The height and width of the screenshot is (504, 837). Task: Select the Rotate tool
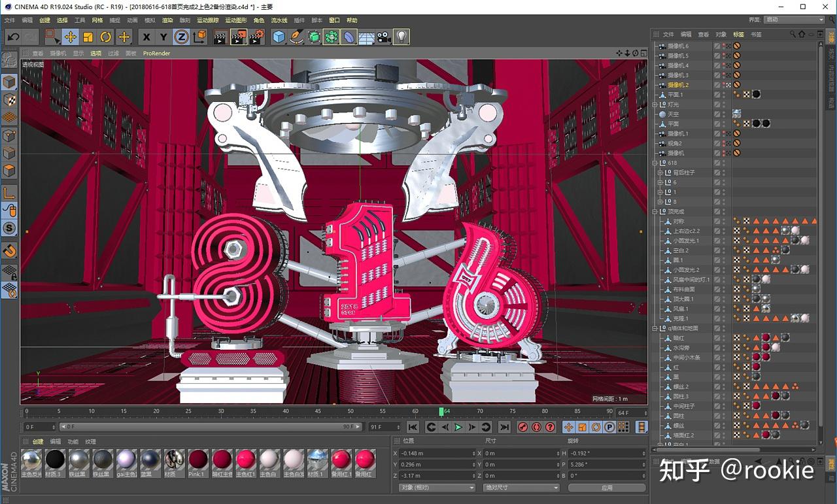(105, 37)
